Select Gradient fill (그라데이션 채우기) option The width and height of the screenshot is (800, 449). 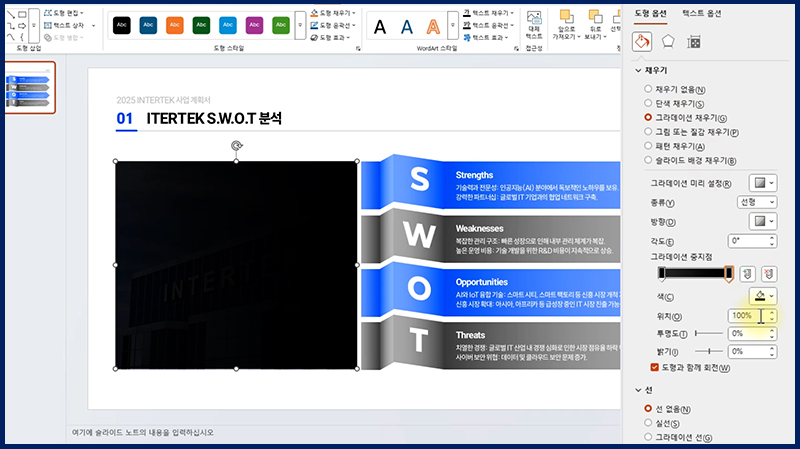pyautogui.click(x=648, y=117)
